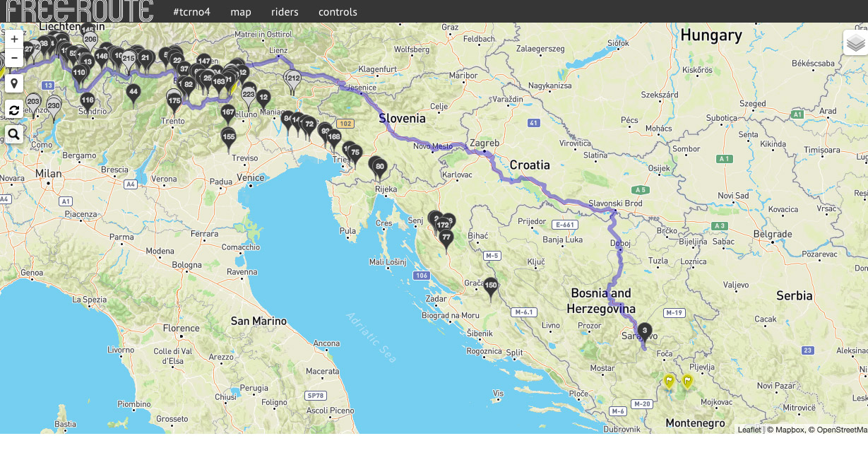This screenshot has width=868, height=460.
Task: Click the FREE-ROUTE logo
Action: [79, 11]
